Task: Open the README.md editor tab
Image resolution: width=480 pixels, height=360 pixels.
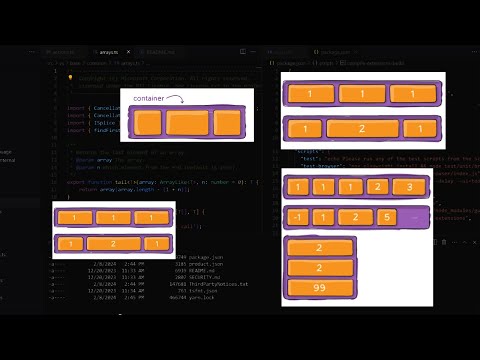Action: coord(161,52)
